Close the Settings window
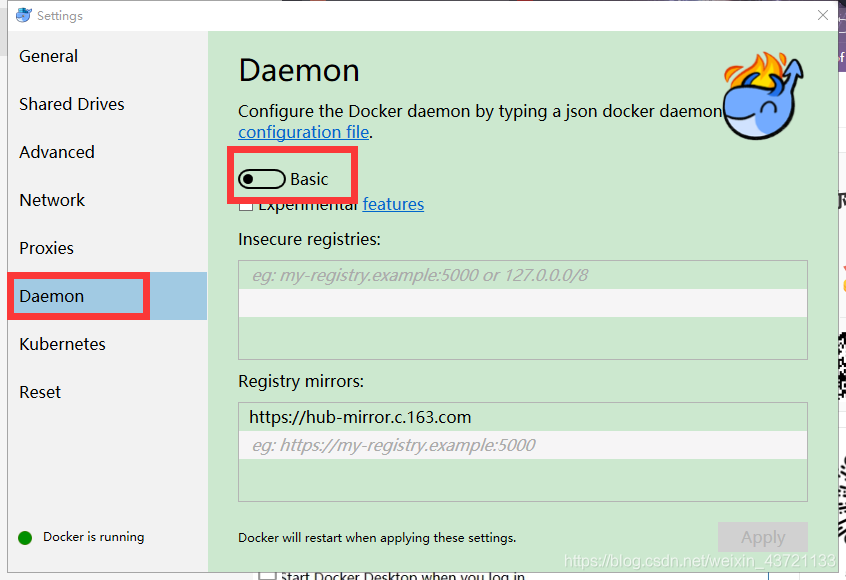The width and height of the screenshot is (846, 580). [x=822, y=15]
